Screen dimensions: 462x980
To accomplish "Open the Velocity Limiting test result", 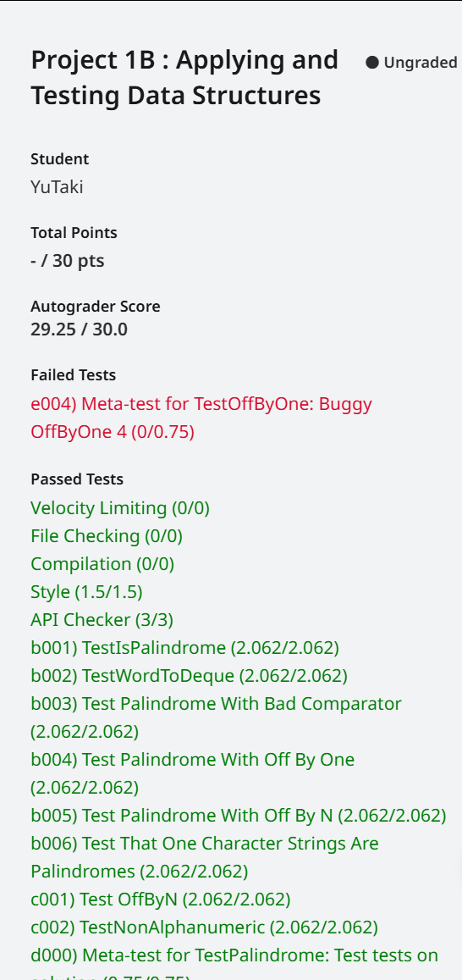I will [120, 508].
